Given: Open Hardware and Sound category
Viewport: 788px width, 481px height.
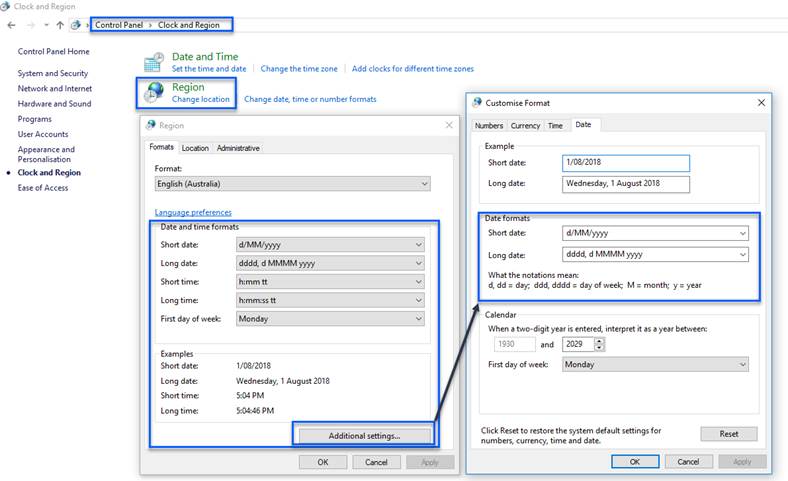Looking at the screenshot, I should coord(54,104).
